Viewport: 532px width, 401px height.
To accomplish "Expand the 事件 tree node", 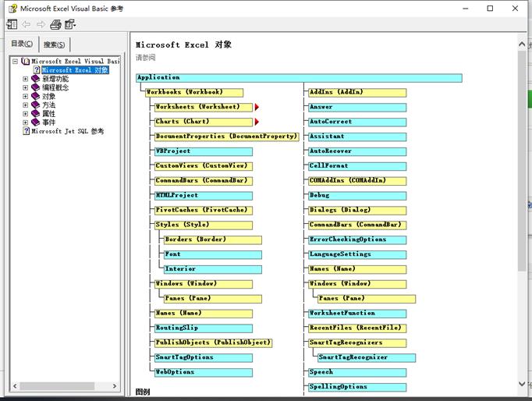I will (x=26, y=122).
